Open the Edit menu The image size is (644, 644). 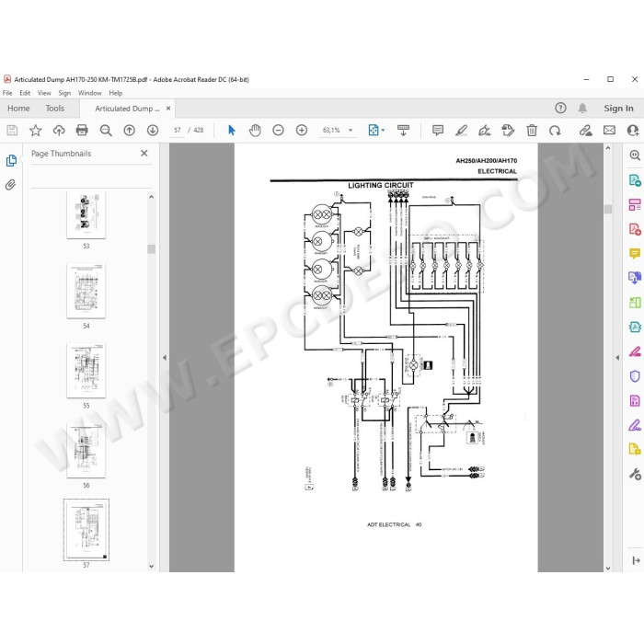[x=25, y=93]
